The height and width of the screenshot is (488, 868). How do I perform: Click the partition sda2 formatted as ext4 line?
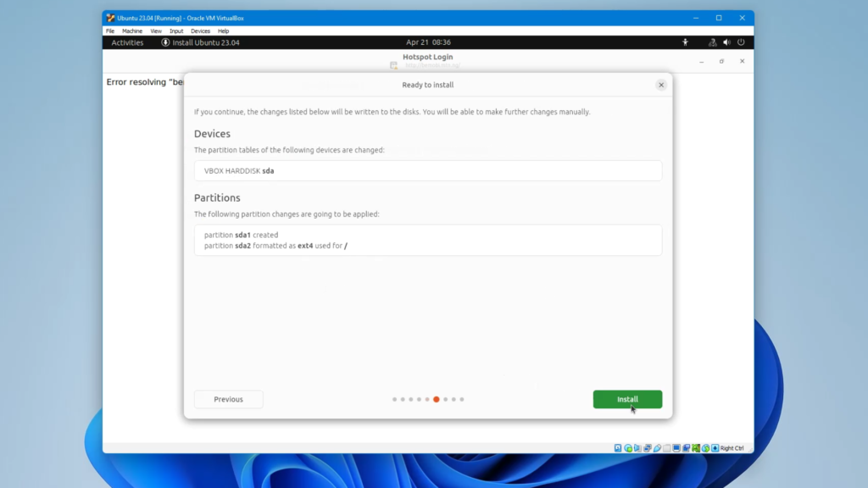[275, 246]
